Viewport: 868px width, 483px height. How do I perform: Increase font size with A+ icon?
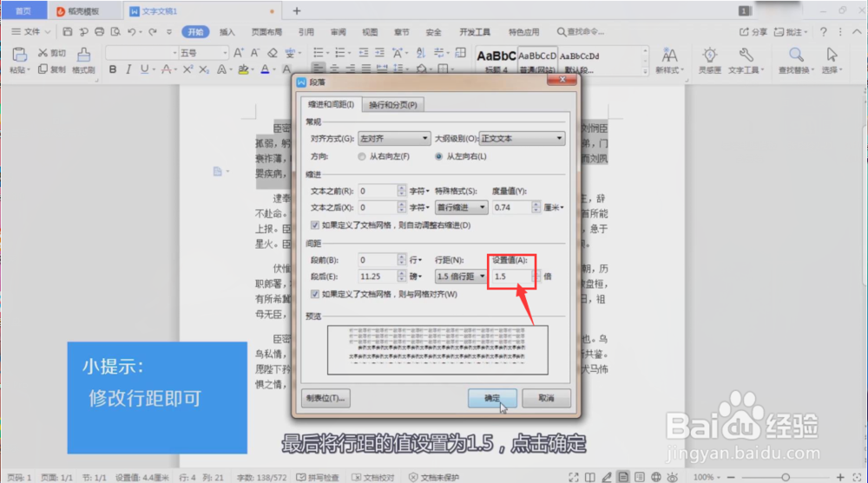(x=238, y=53)
